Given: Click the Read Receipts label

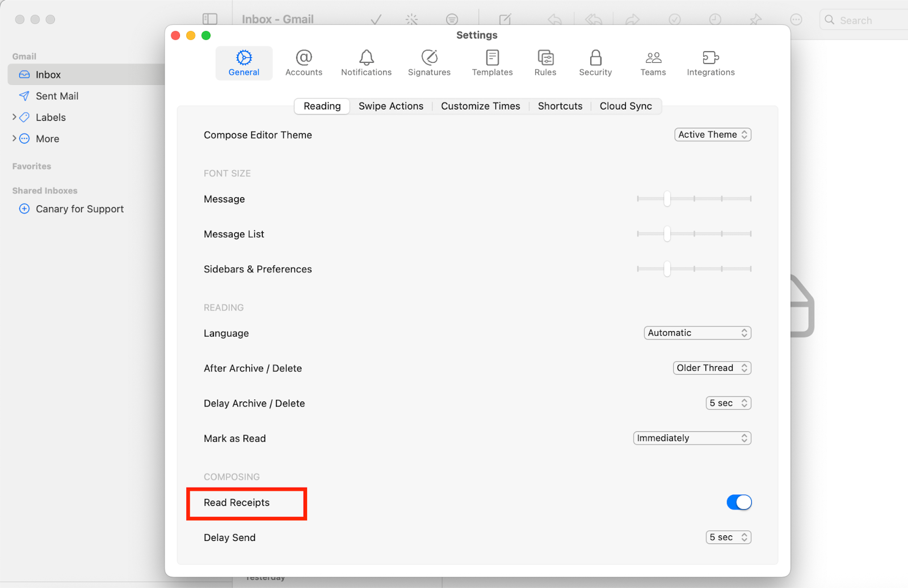Looking at the screenshot, I should [237, 502].
